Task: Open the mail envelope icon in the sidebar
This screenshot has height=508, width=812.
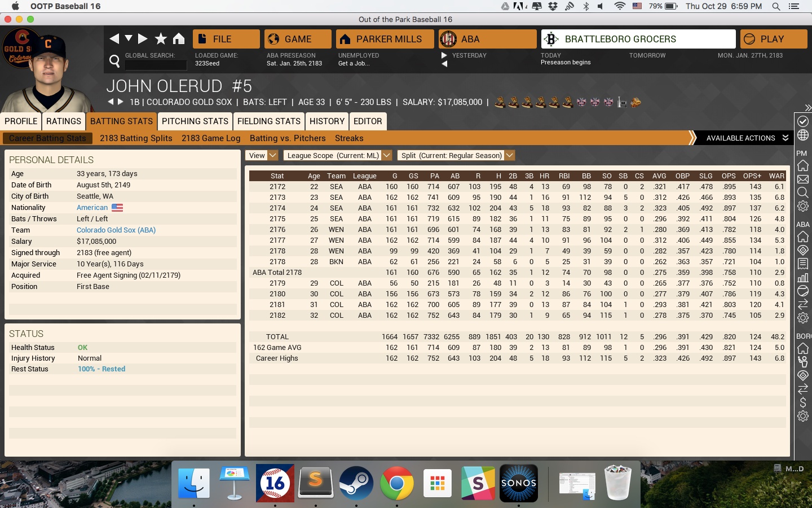Action: tap(803, 179)
